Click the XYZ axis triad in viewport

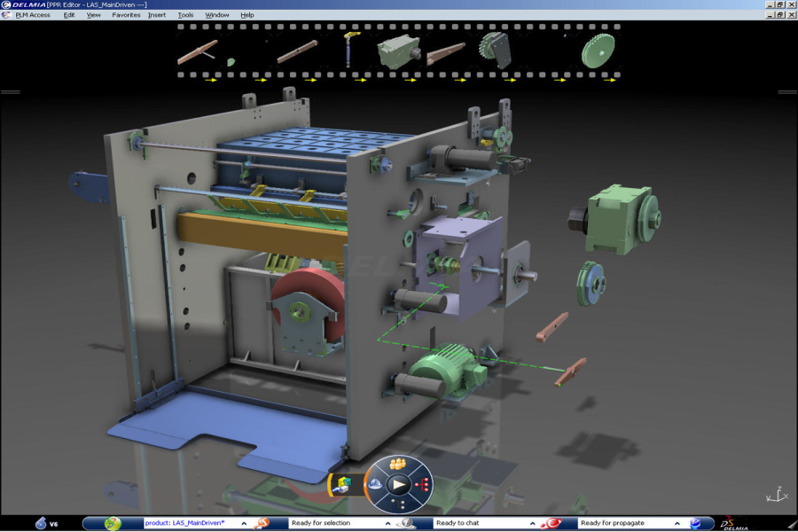[x=775, y=494]
